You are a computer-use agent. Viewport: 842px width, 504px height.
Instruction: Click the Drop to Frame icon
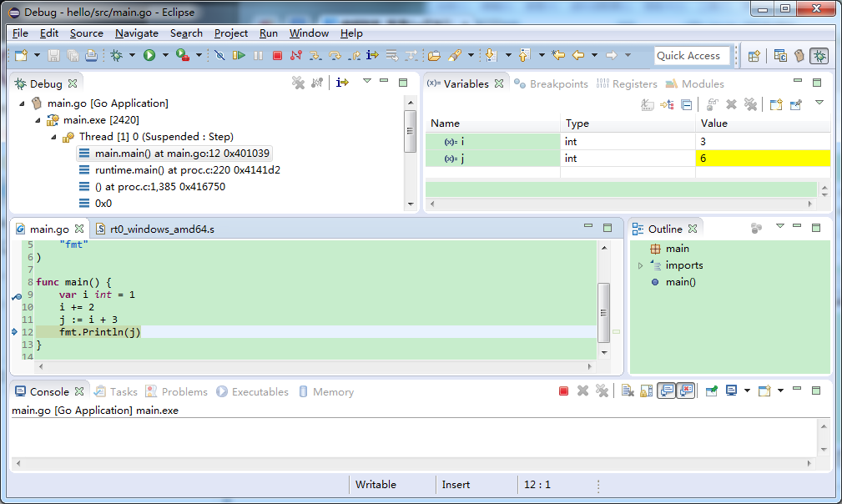pos(392,55)
